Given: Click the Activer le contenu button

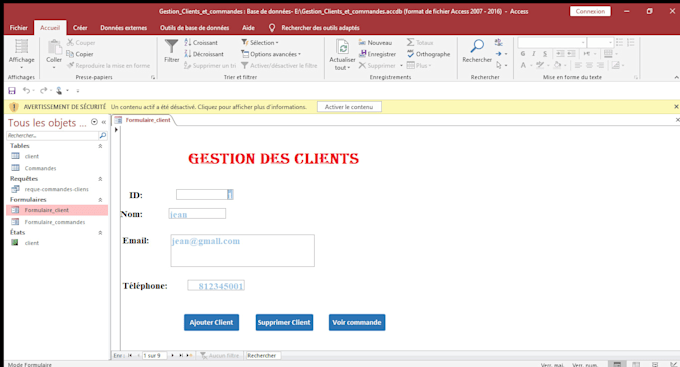Looking at the screenshot, I should pyautogui.click(x=349, y=107).
